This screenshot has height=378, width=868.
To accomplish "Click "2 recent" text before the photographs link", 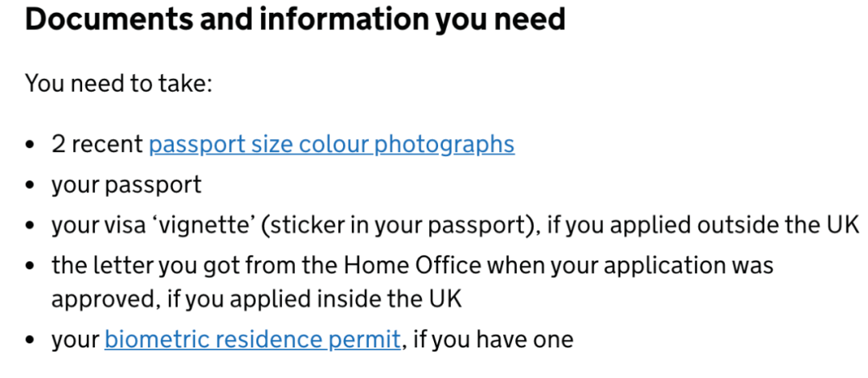I will (x=96, y=145).
